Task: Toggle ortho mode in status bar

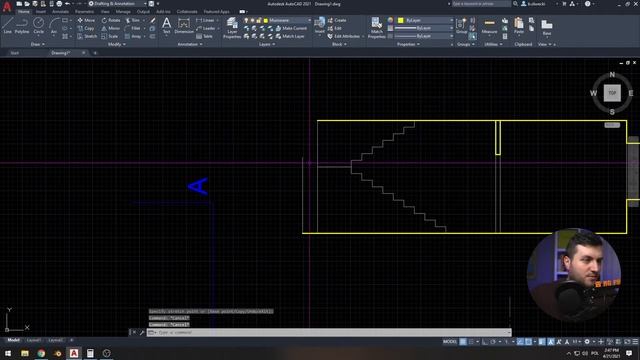Action: click(484, 342)
